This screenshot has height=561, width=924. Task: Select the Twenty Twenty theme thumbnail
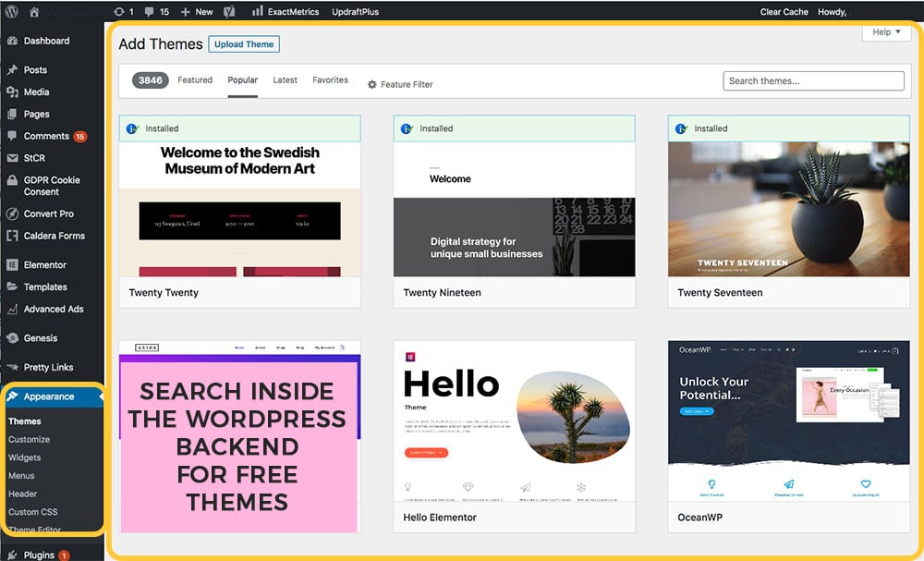(x=240, y=209)
